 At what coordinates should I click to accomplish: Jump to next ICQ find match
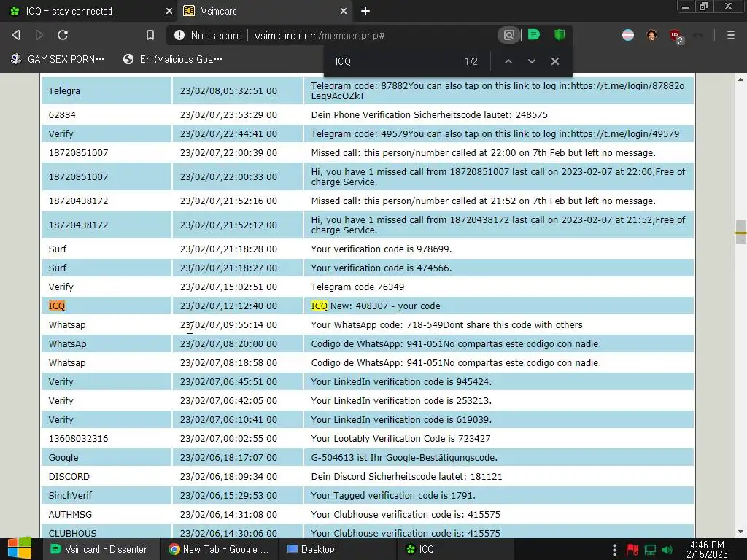pyautogui.click(x=532, y=61)
